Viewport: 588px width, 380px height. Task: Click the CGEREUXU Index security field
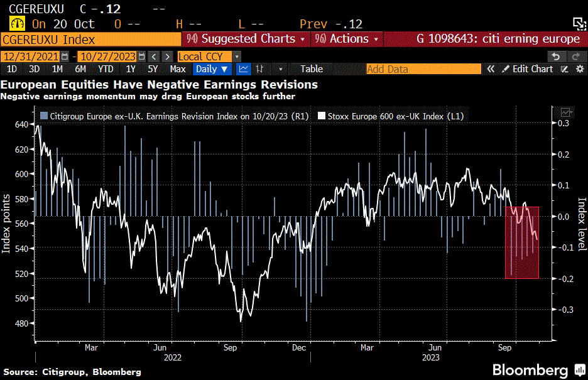(x=91, y=40)
